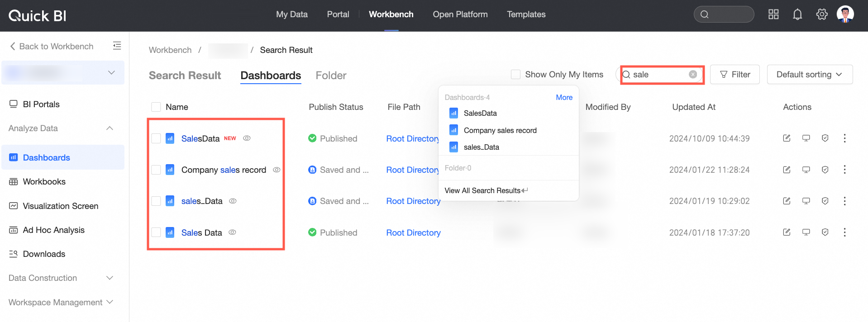Click the user avatar
868x322 pixels.
point(845,14)
